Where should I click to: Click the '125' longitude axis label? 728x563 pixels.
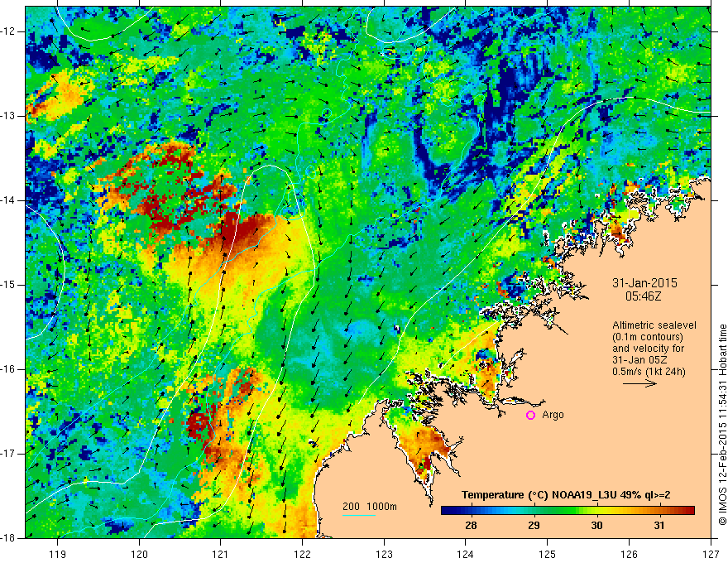pyautogui.click(x=548, y=554)
